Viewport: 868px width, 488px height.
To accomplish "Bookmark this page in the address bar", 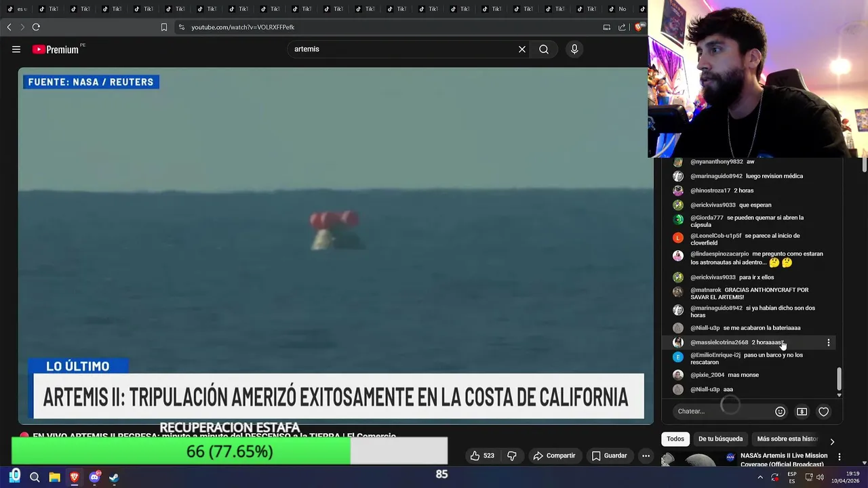I will [x=163, y=27].
